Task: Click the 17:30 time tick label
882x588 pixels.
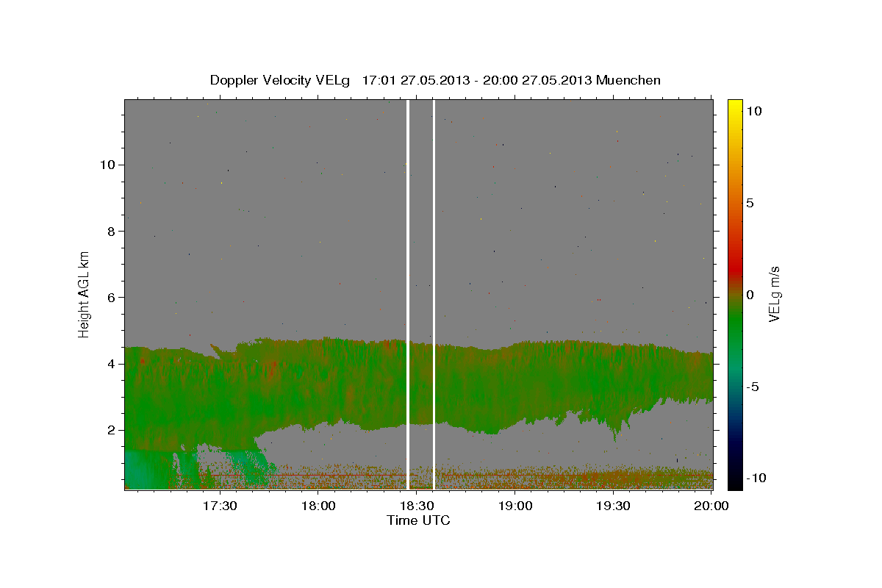Action: pyautogui.click(x=220, y=506)
